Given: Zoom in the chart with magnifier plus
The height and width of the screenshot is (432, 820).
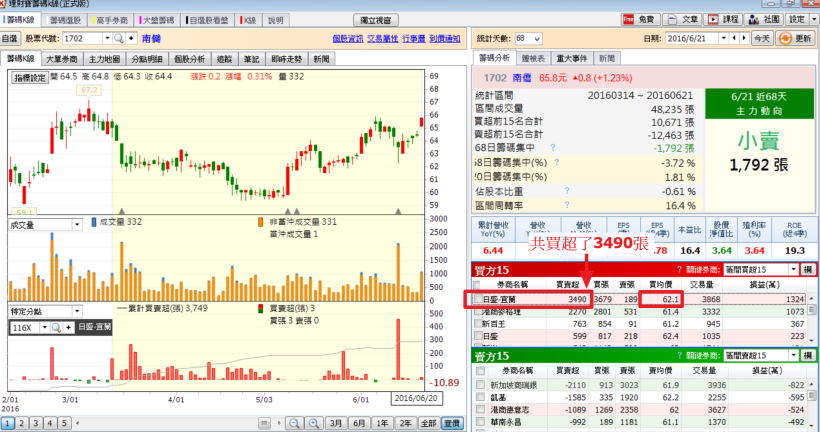Looking at the screenshot, I should pyautogui.click(x=312, y=423).
